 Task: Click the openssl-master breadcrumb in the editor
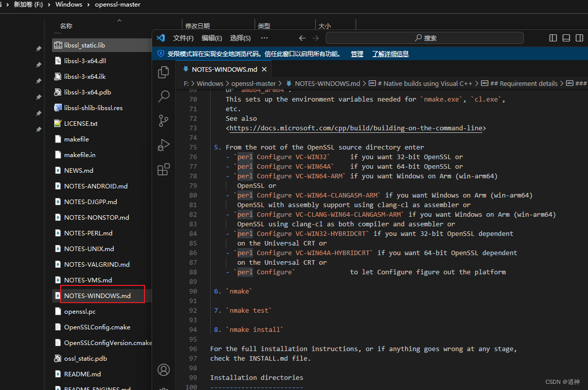pos(253,83)
